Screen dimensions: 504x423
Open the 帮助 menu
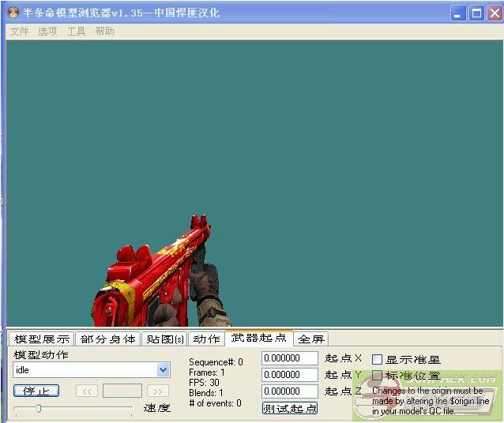[104, 32]
